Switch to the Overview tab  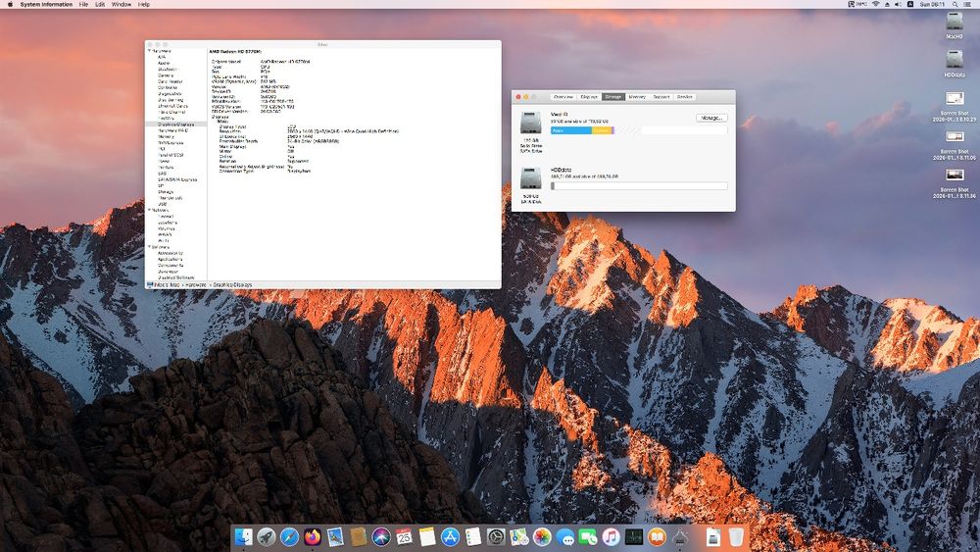[x=563, y=97]
